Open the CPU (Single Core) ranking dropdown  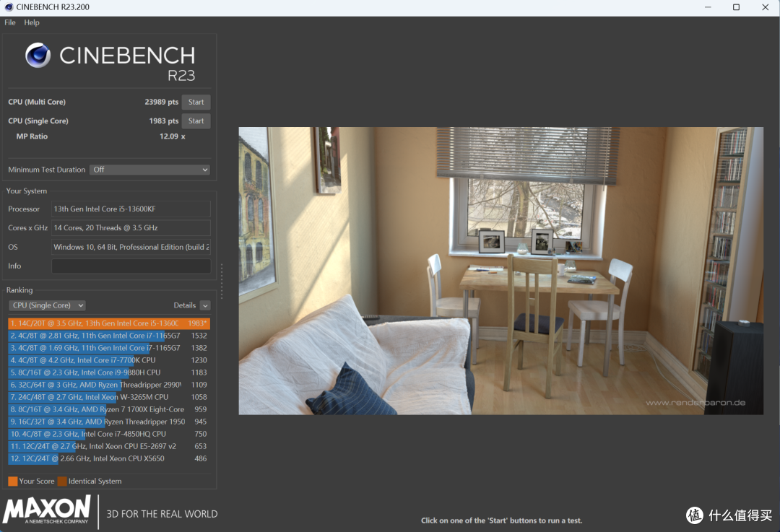47,305
